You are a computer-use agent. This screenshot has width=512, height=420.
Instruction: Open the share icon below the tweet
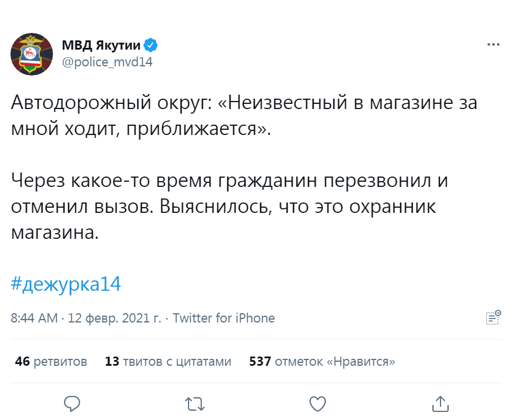[x=440, y=402]
